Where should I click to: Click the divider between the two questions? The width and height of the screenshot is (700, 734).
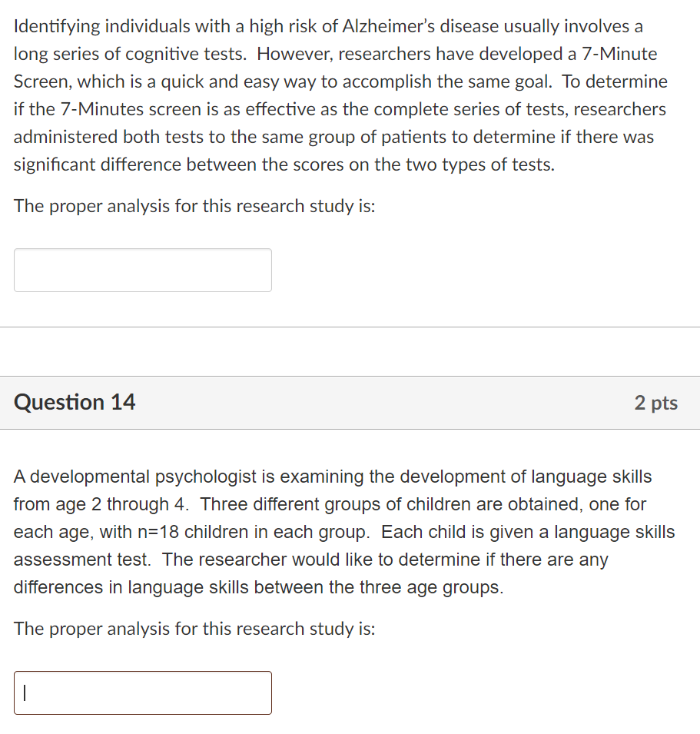pyautogui.click(x=350, y=326)
